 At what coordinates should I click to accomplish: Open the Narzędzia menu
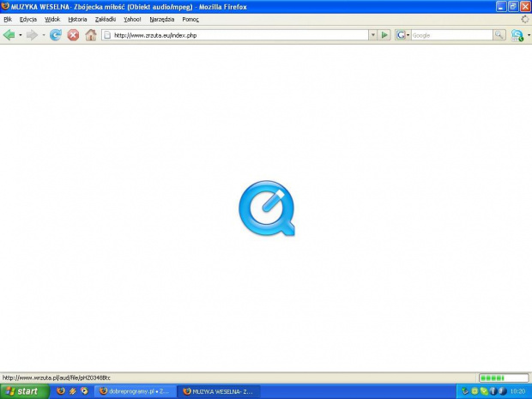(x=162, y=20)
